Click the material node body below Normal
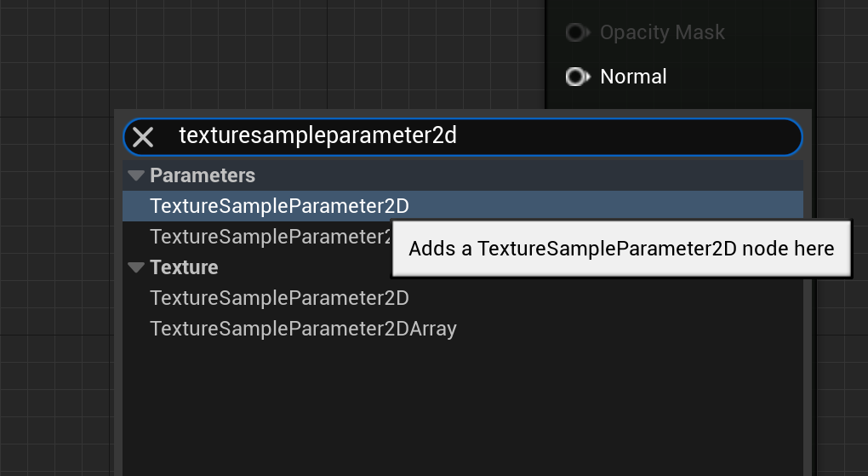The width and height of the screenshot is (868, 476). point(681,99)
